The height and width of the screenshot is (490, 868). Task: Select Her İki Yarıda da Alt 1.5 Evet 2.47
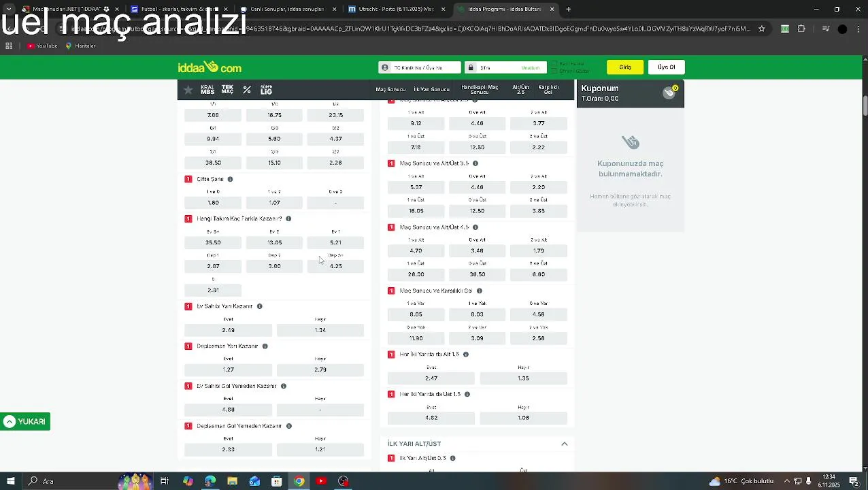pyautogui.click(x=431, y=378)
